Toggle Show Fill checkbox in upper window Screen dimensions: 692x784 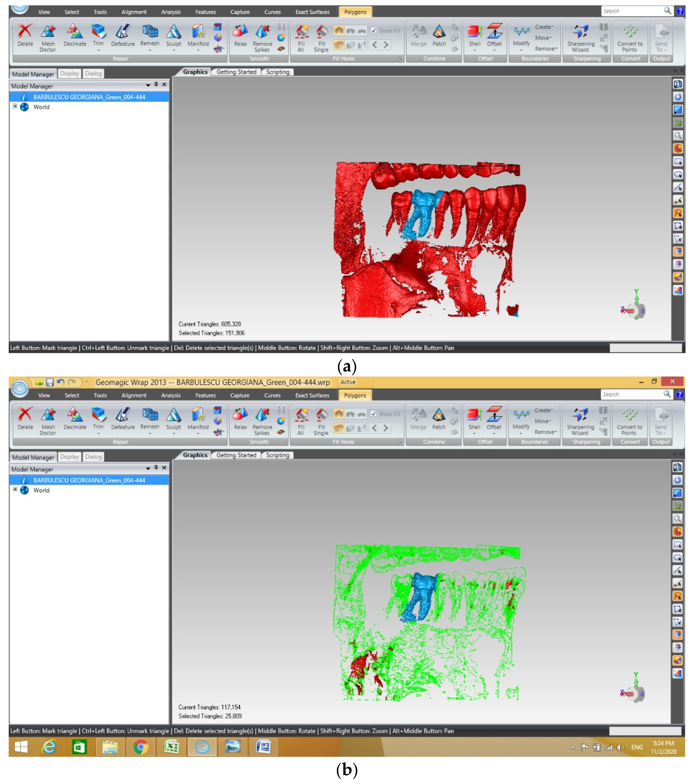click(x=374, y=30)
